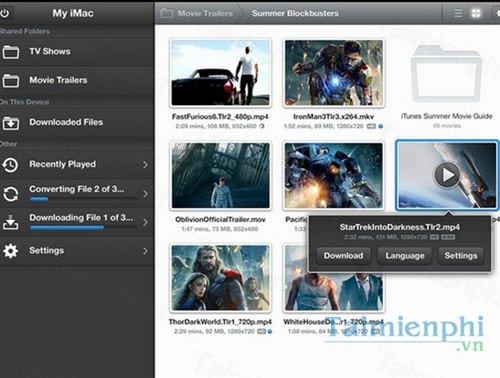Expand the Recently Played chevron
500x378 pixels.
[x=145, y=164]
